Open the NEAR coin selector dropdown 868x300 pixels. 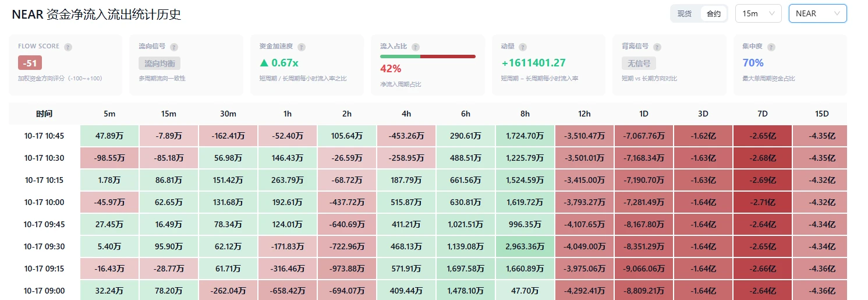point(817,13)
